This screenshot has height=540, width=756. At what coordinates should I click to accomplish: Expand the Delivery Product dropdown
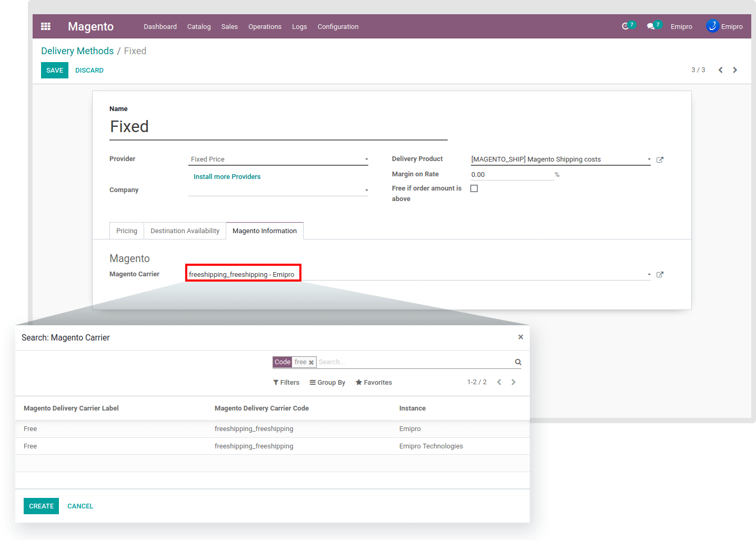pos(649,159)
